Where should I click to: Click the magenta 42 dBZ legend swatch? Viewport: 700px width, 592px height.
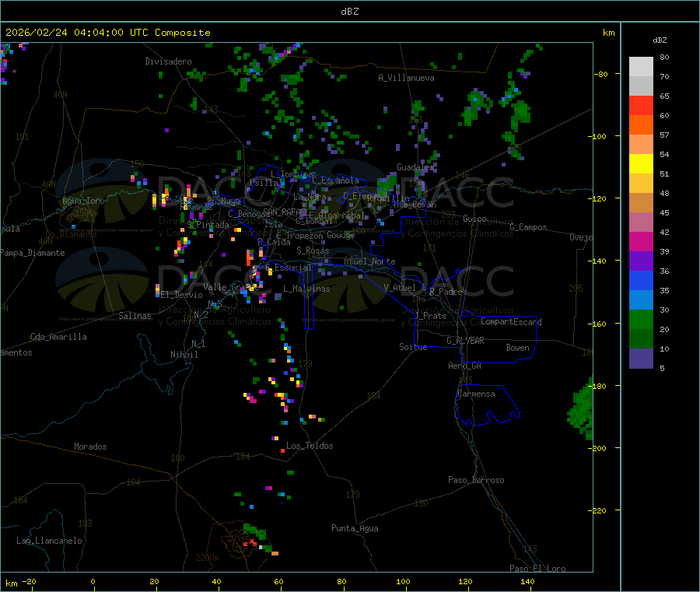tap(641, 241)
